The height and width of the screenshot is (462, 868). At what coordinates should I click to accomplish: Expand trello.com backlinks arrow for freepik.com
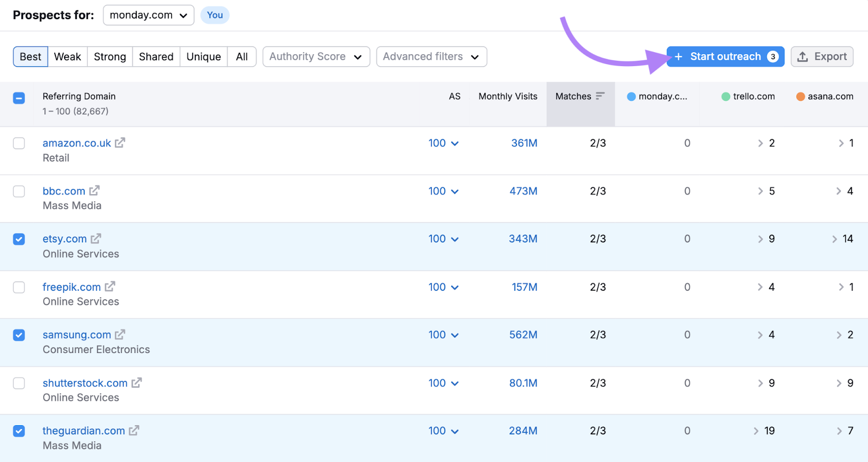point(761,287)
